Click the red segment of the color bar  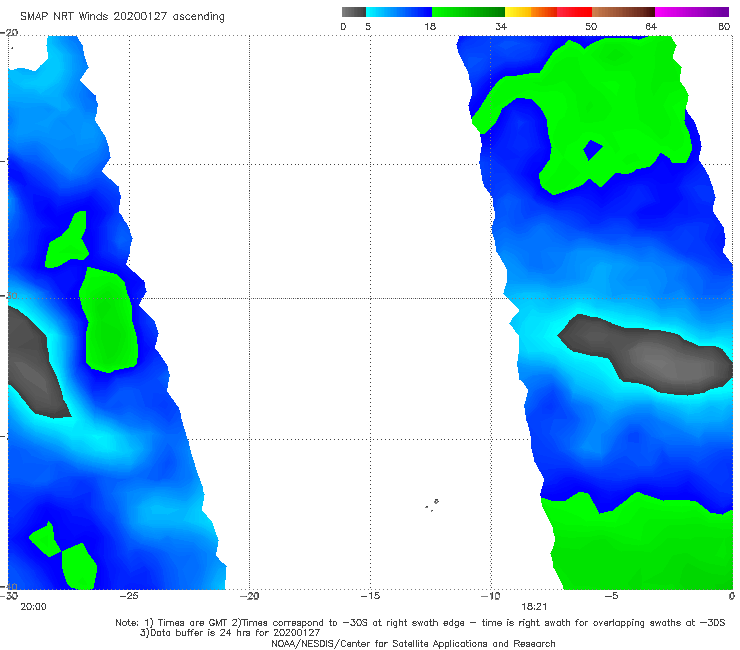(574, 12)
